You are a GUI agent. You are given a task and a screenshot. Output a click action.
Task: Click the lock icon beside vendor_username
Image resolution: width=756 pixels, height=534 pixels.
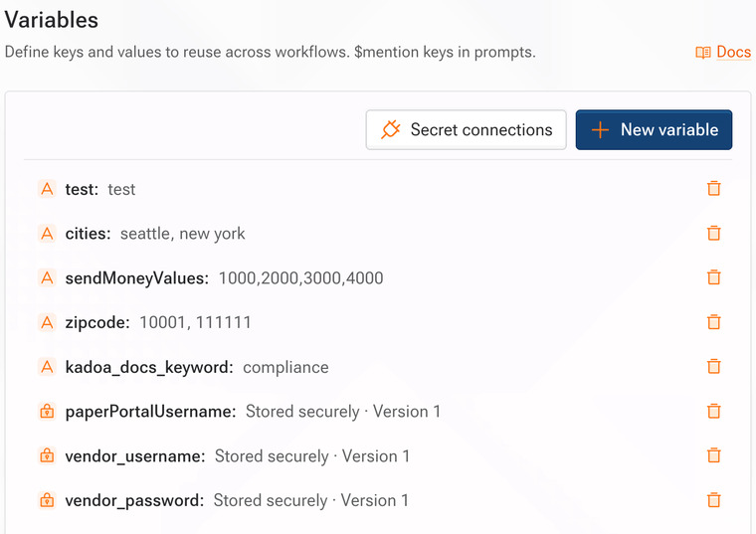coord(47,455)
